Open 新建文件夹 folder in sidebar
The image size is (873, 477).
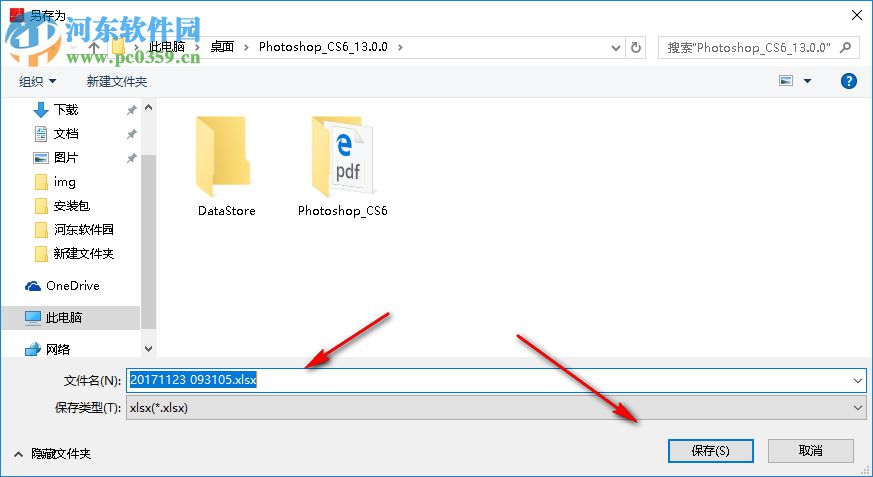pyautogui.click(x=74, y=253)
